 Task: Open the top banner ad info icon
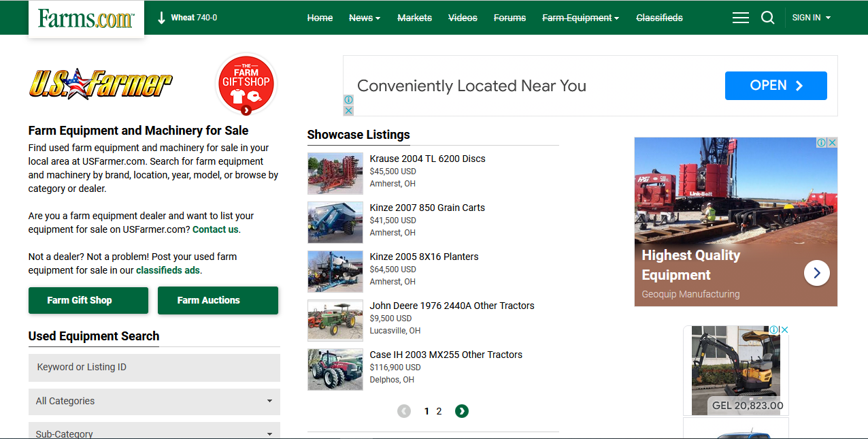(348, 100)
